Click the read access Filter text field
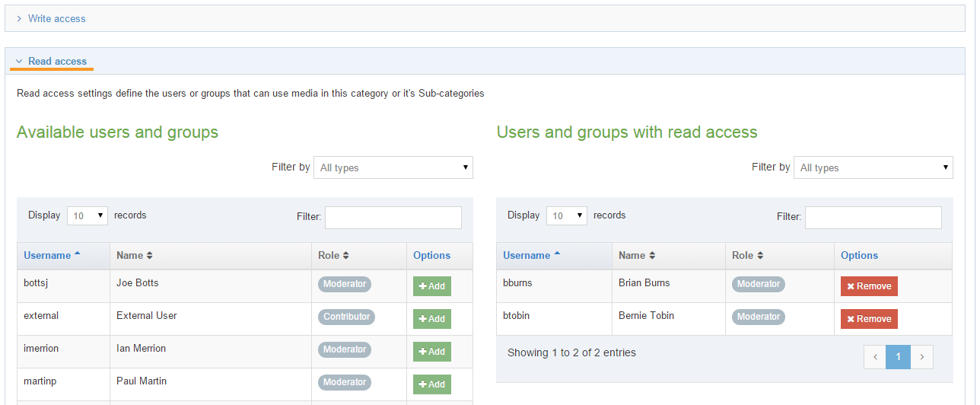The width and height of the screenshot is (980, 405). (x=873, y=217)
